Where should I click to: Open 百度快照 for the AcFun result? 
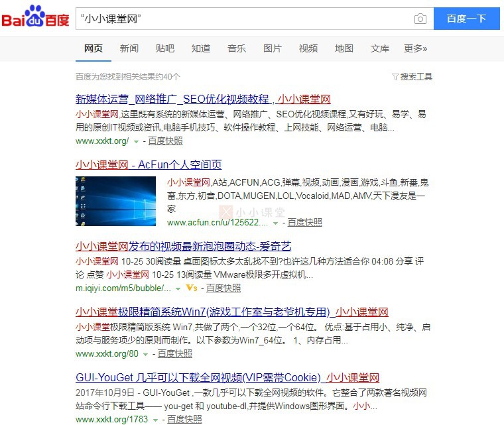[x=304, y=223]
